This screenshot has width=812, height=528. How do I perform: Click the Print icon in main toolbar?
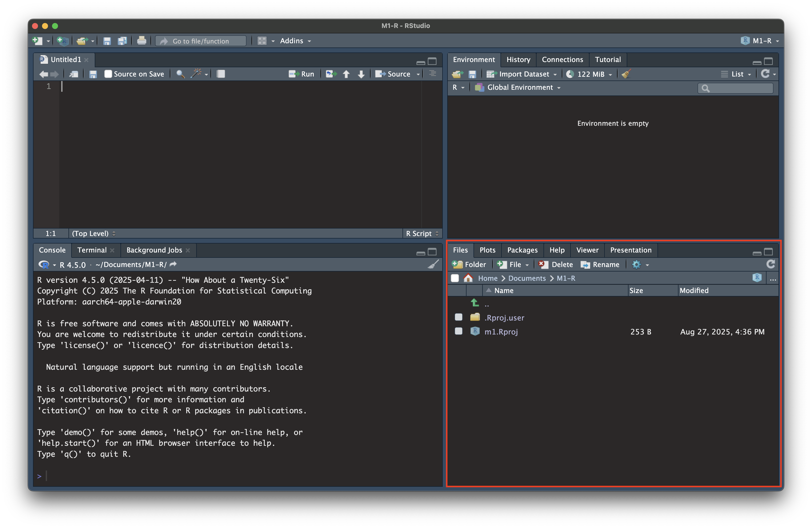141,40
